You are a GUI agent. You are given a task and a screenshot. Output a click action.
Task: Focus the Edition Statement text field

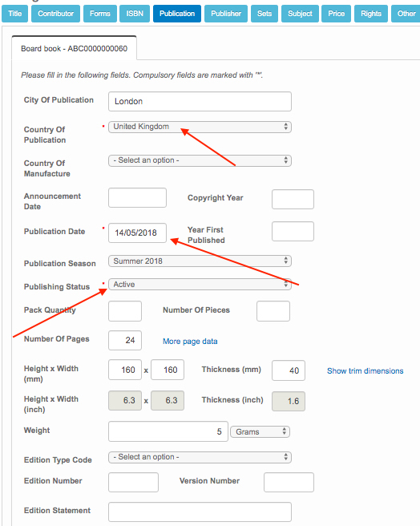[200, 512]
